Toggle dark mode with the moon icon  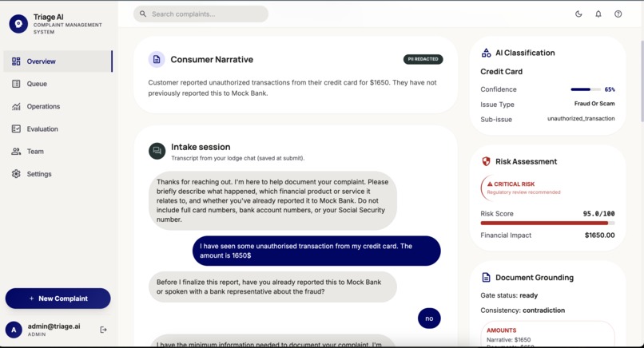578,14
